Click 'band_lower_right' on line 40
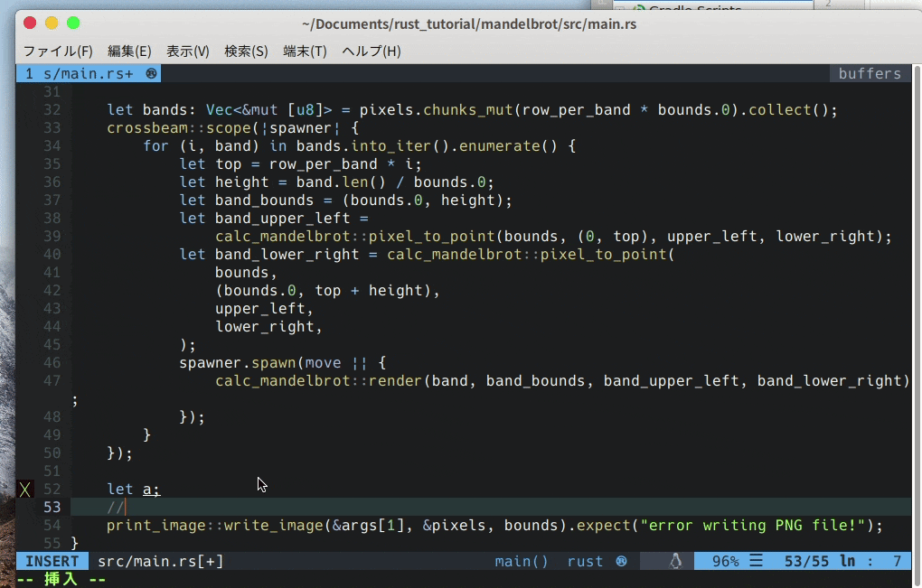Screen dimensions: 922x588 coord(287,255)
